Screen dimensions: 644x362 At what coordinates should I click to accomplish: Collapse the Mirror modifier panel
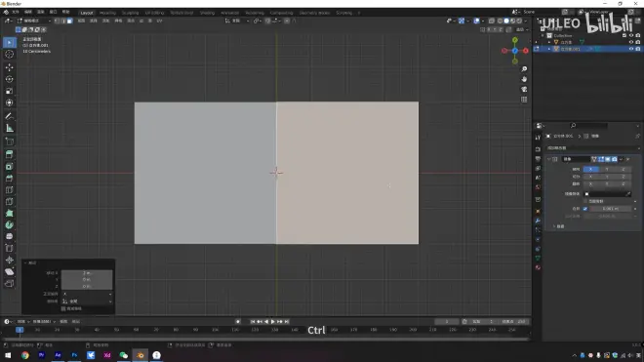[x=549, y=159]
